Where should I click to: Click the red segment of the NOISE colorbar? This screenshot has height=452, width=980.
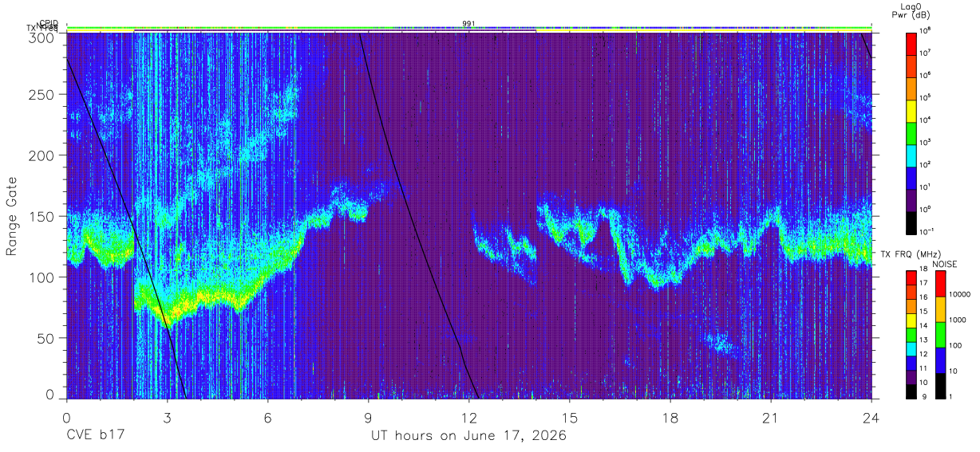click(x=940, y=284)
